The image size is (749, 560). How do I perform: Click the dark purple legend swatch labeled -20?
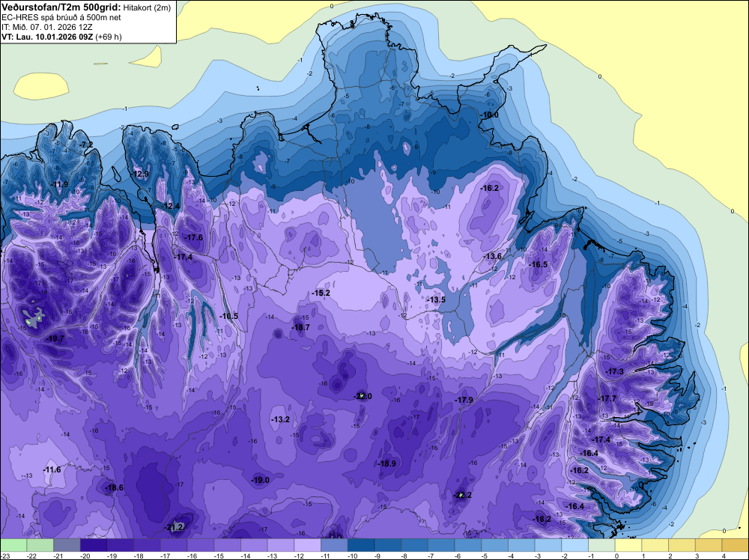point(94,545)
